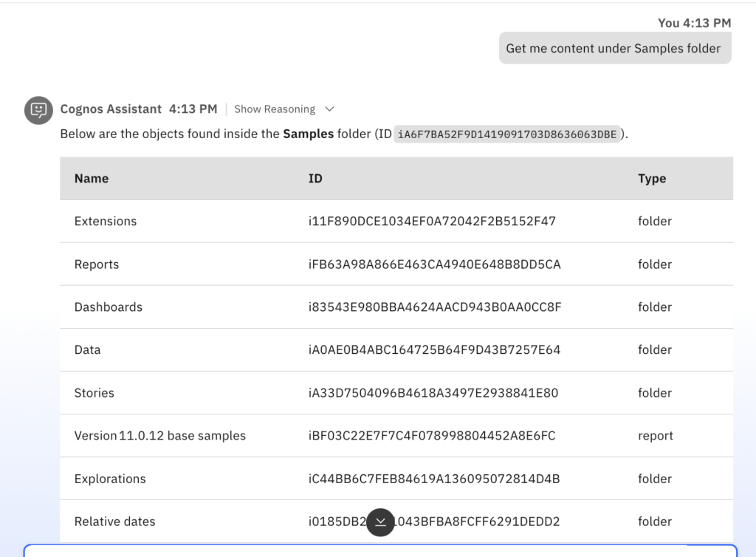Select the Samples folder ID code text
This screenshot has width=756, height=557.
click(x=509, y=134)
